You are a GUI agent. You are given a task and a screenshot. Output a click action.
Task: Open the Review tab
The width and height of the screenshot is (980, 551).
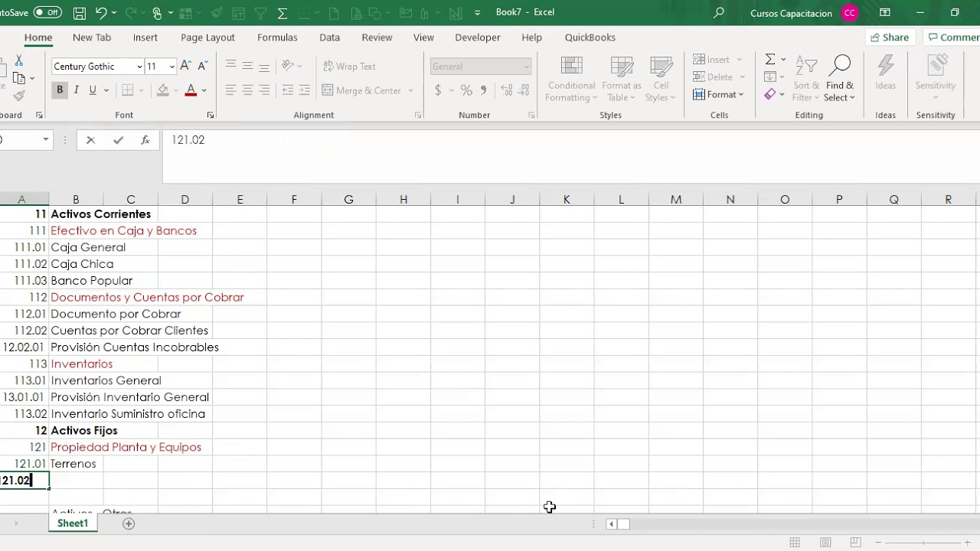coord(377,37)
